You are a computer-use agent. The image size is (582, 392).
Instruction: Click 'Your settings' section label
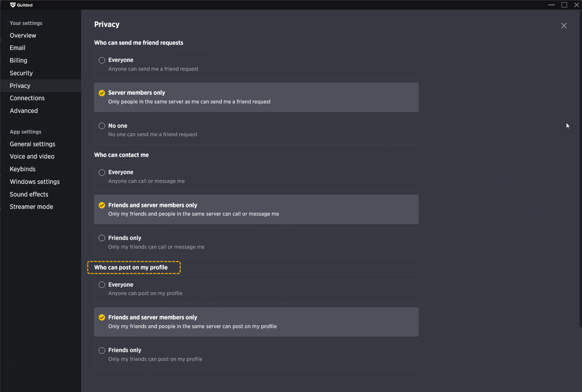[x=26, y=23]
